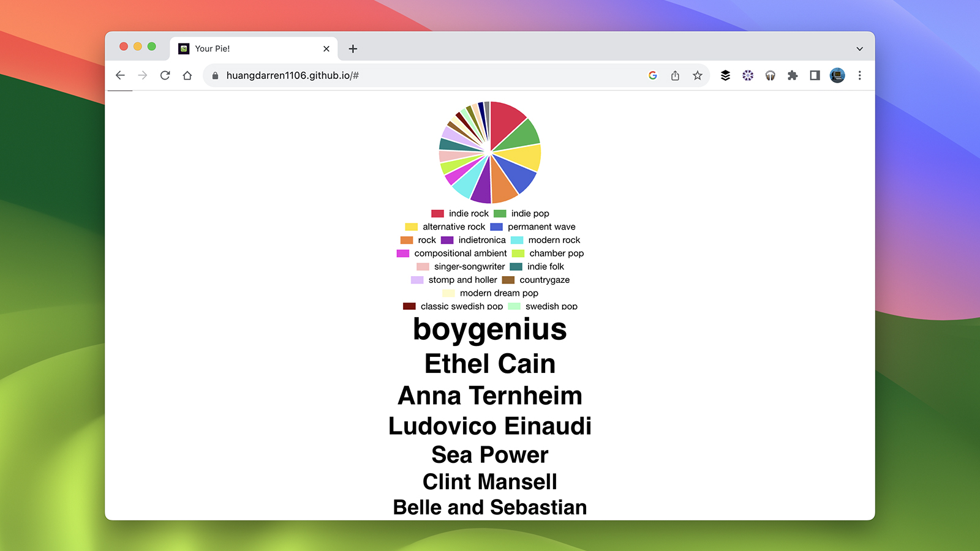Toggle the compositional ambient legend swatch
980x551 pixels.
tap(402, 253)
